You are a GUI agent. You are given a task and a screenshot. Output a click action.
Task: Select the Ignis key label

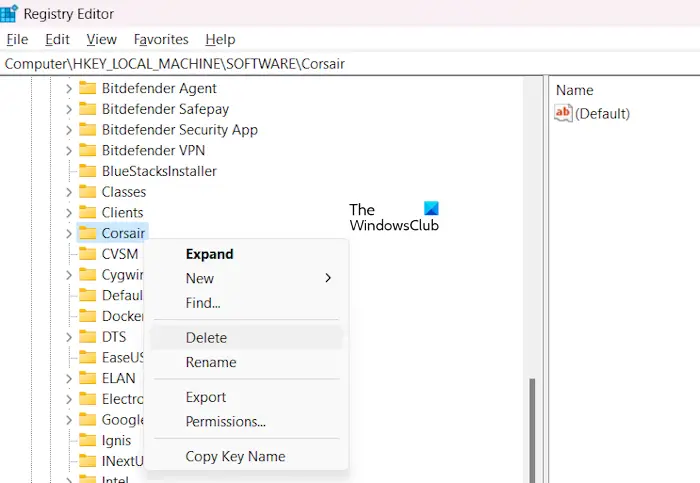pos(116,441)
